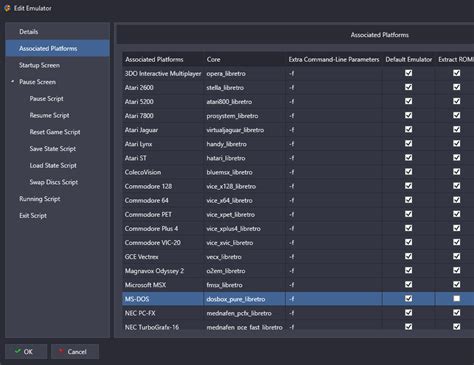474x365 pixels.
Task: Uncheck Default Emulator for Commodore 64
Action: [x=408, y=200]
